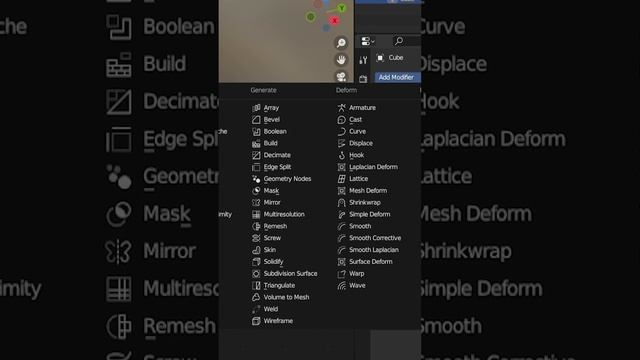
Task: Click the viewport zoom magnifier icon
Action: 341,43
